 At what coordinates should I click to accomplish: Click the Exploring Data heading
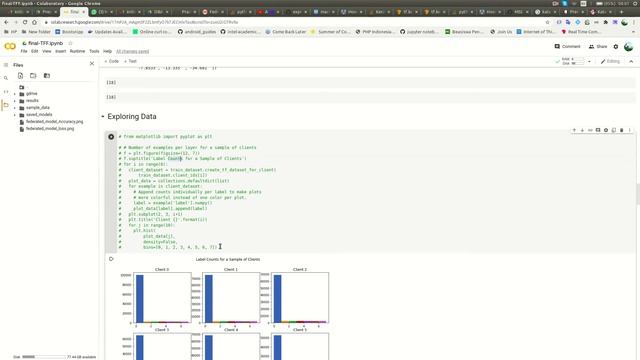click(x=132, y=116)
